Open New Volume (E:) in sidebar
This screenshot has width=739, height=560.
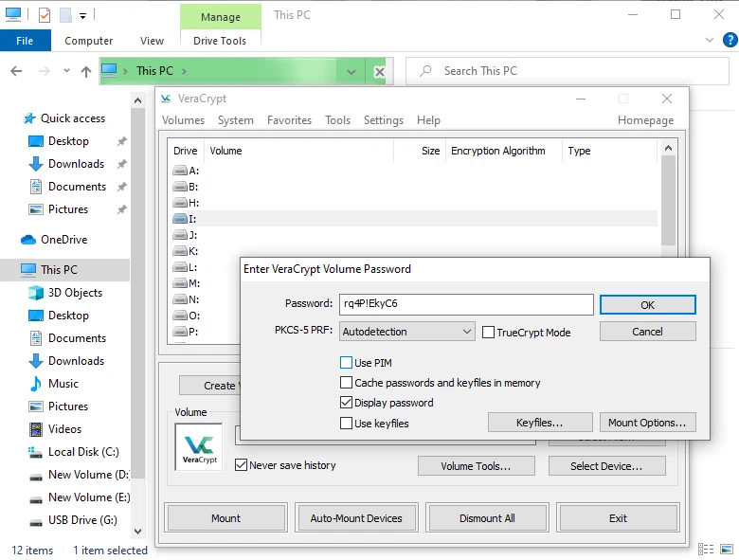[80, 497]
